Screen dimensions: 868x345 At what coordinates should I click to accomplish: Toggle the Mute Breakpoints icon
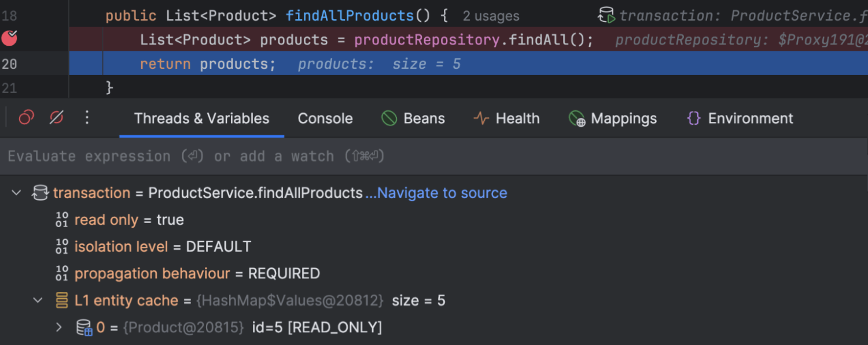pos(56,118)
